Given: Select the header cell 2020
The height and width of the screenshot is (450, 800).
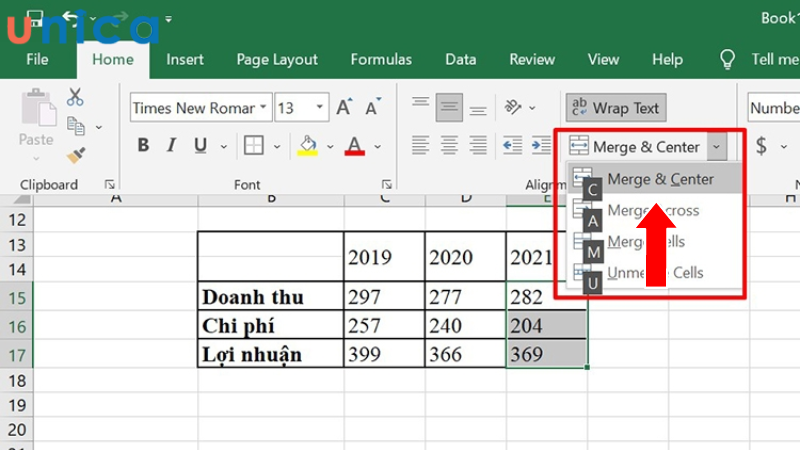Looking at the screenshot, I should (465, 257).
